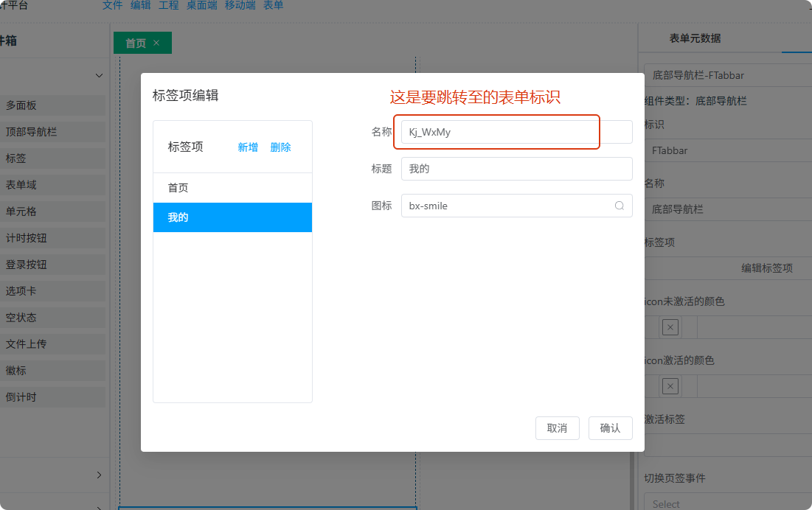Viewport: 812px width, 510px height.
Task: Click the 编辑标签项 button in the properties panel
Action: point(766,268)
